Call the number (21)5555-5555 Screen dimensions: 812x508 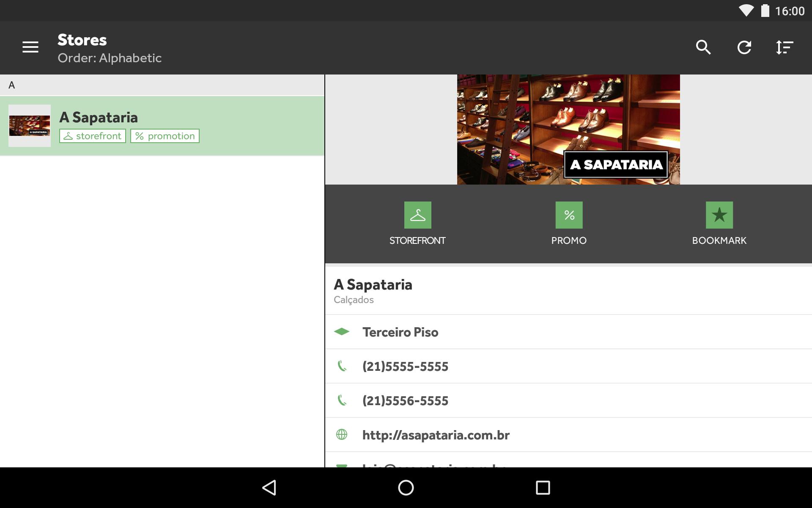[x=405, y=367]
